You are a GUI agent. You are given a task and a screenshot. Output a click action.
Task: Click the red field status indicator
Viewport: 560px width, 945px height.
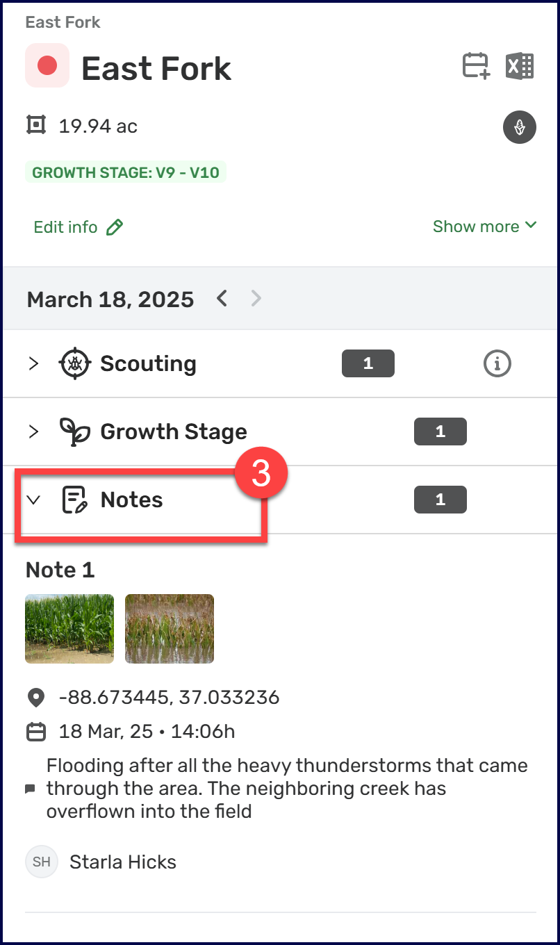pyautogui.click(x=47, y=66)
